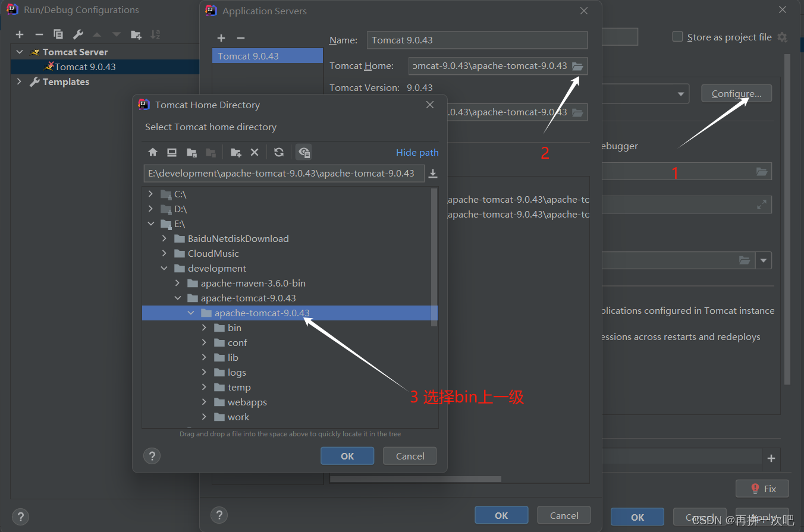804x532 pixels.
Task: Expand D:\ drive node
Action: click(150, 209)
